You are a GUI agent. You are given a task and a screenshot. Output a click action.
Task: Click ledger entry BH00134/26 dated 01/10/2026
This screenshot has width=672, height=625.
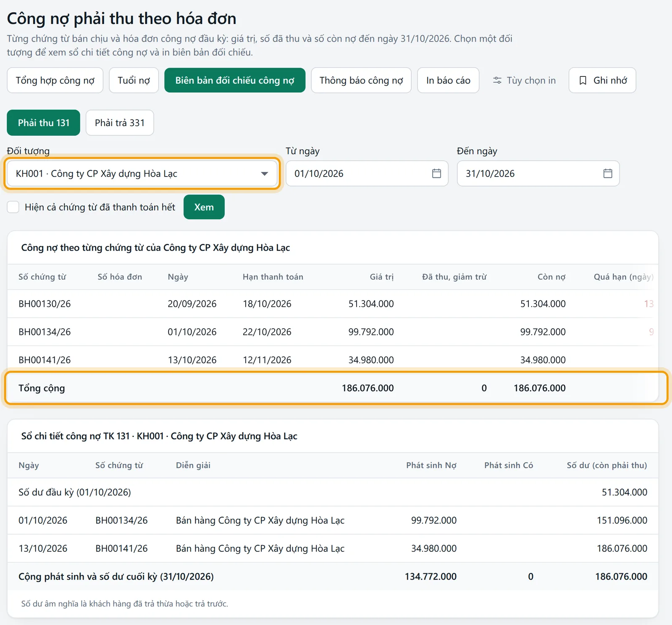click(333, 520)
